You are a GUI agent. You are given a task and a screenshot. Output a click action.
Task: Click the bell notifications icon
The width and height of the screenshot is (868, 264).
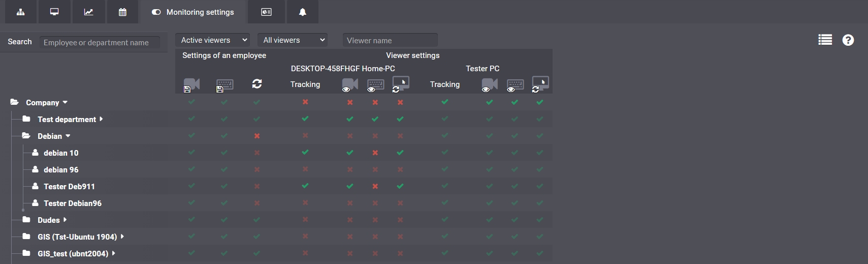point(302,12)
